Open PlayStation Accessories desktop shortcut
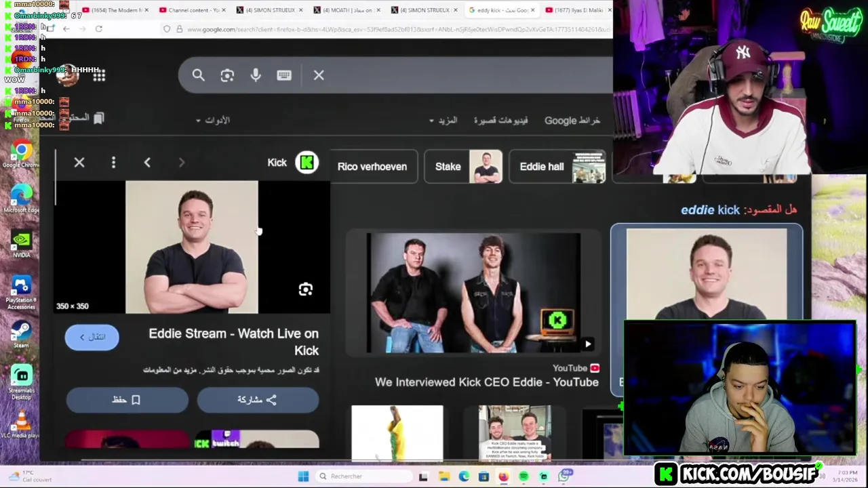Image resolution: width=868 pixels, height=488 pixels. point(21,293)
